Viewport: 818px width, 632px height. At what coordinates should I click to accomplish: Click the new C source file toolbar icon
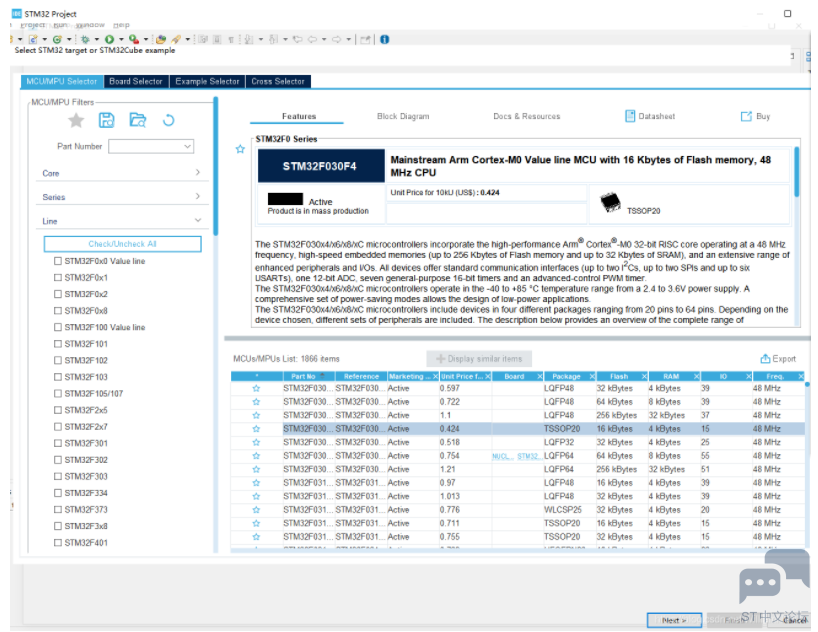tap(33, 40)
